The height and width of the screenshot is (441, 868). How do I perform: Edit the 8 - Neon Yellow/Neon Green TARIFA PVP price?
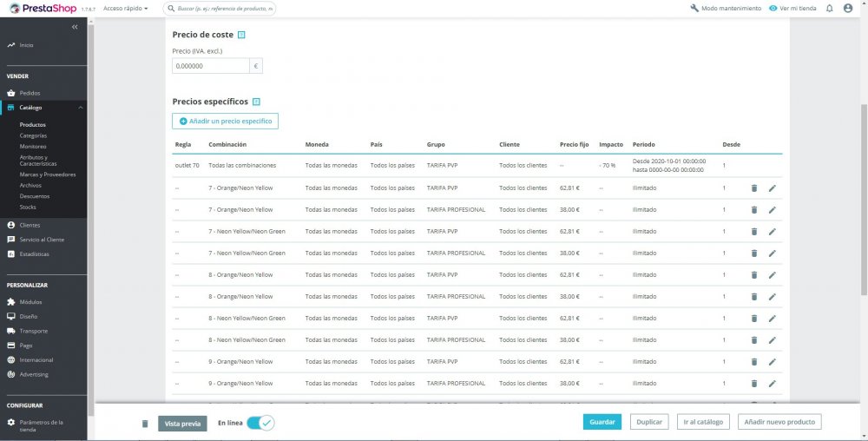[x=773, y=318]
